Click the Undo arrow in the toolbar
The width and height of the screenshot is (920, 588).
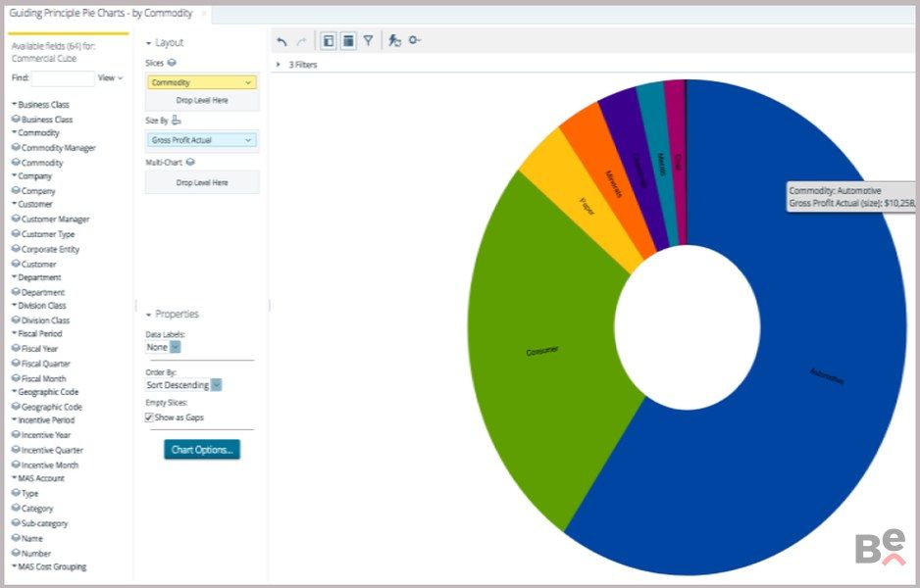282,41
